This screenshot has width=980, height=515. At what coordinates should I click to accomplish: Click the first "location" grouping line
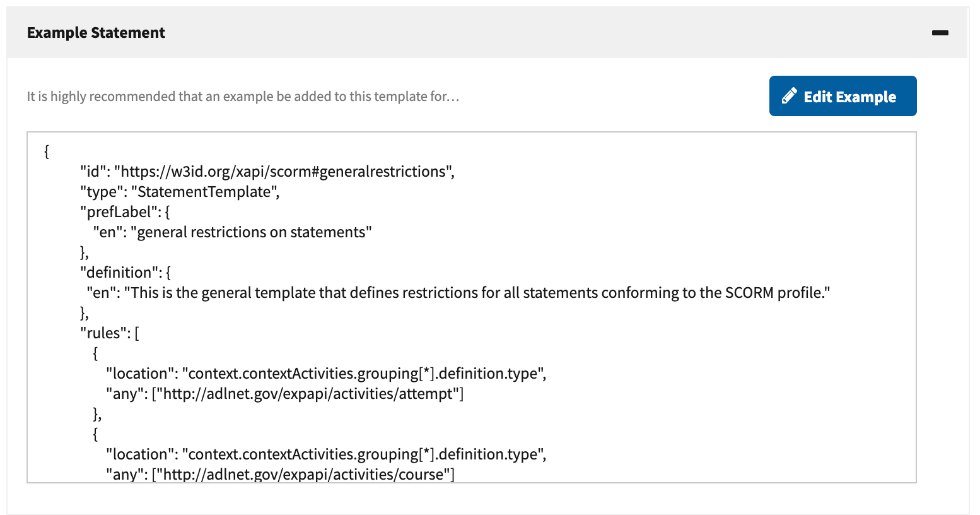click(x=326, y=374)
